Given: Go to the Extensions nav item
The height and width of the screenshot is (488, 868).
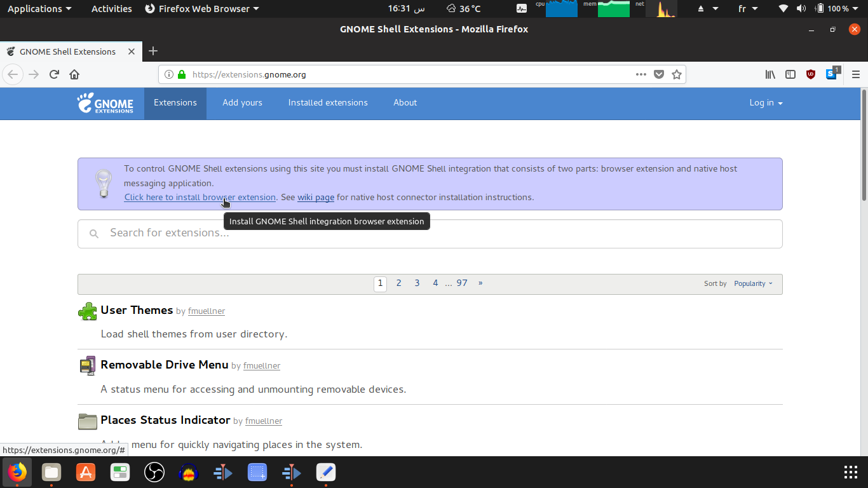Looking at the screenshot, I should coord(175,103).
